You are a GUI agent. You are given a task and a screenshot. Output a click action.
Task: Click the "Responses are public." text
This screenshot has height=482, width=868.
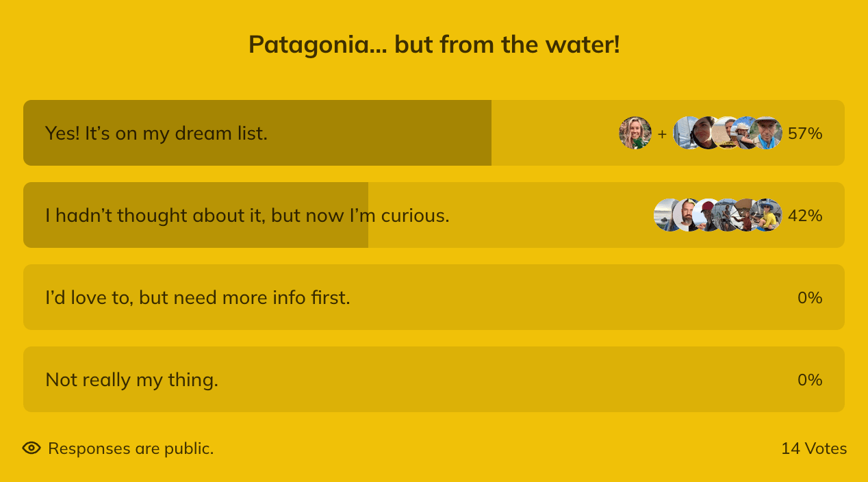[131, 448]
